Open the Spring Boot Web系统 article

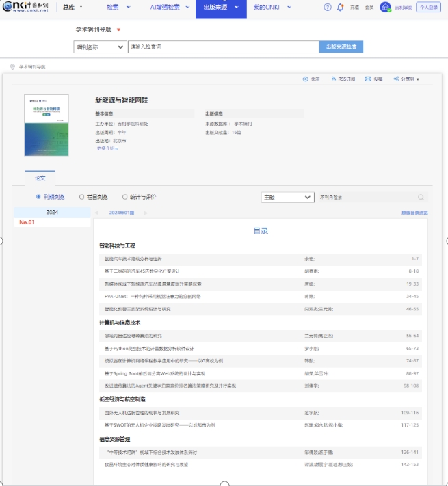[155, 373]
